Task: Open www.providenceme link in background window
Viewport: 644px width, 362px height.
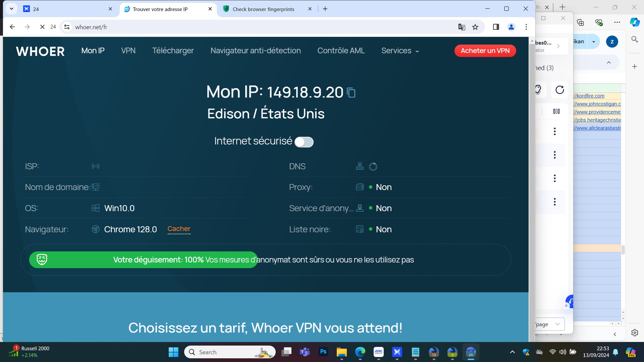Action: click(597, 112)
